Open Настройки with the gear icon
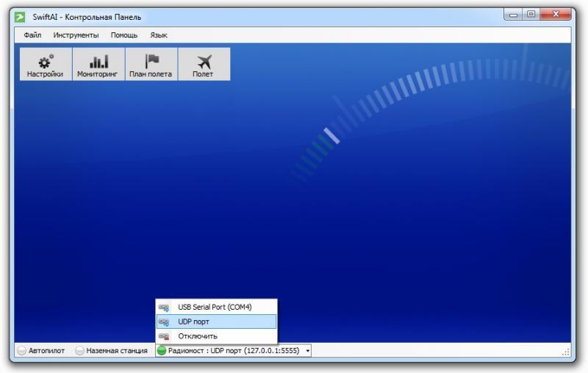Viewport: 588px width, 373px height. point(46,65)
